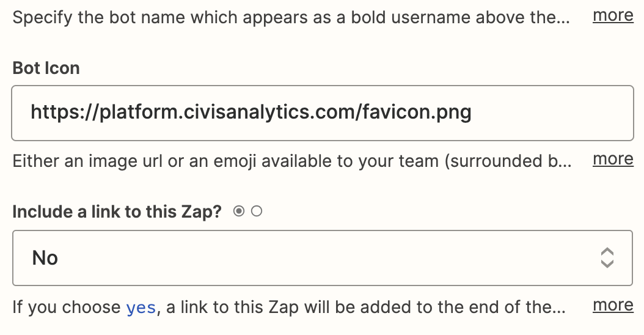The height and width of the screenshot is (335, 644).
Task: Expand the bot name description with more
Action: (613, 16)
